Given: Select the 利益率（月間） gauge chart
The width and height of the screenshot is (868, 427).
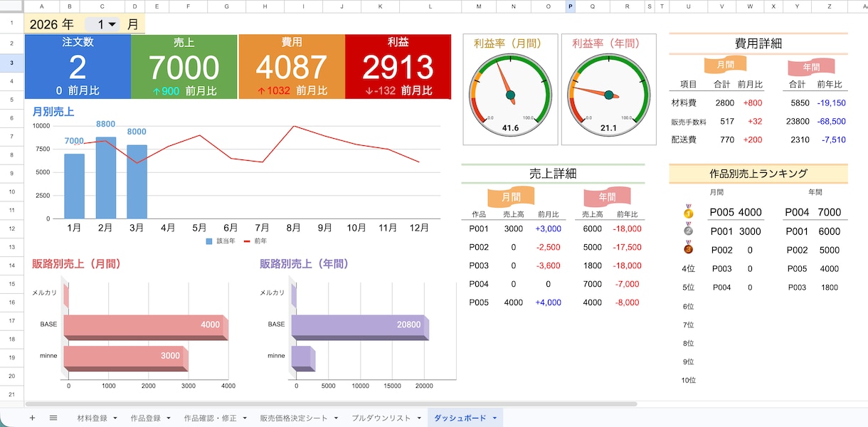Looking at the screenshot, I should click(x=510, y=89).
